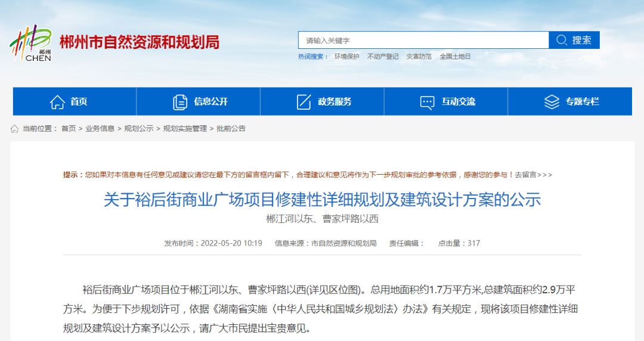Click the 热词搜索 label
This screenshot has height=341, width=644.
tap(312, 57)
